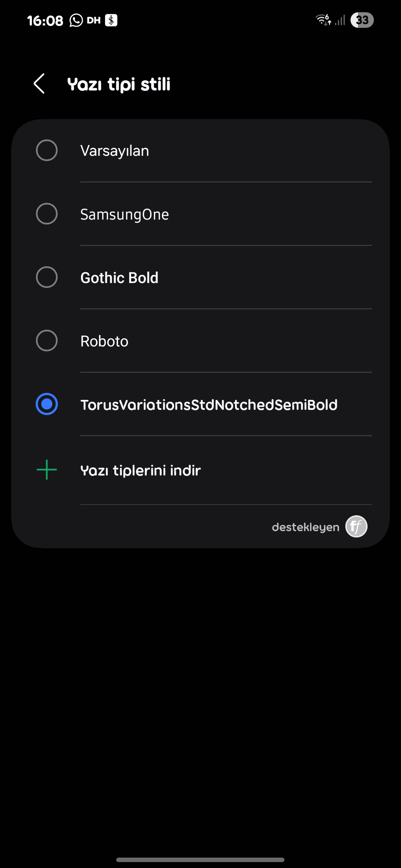Tap the Wi-Fi status icon
The image size is (401, 868).
pos(323,20)
